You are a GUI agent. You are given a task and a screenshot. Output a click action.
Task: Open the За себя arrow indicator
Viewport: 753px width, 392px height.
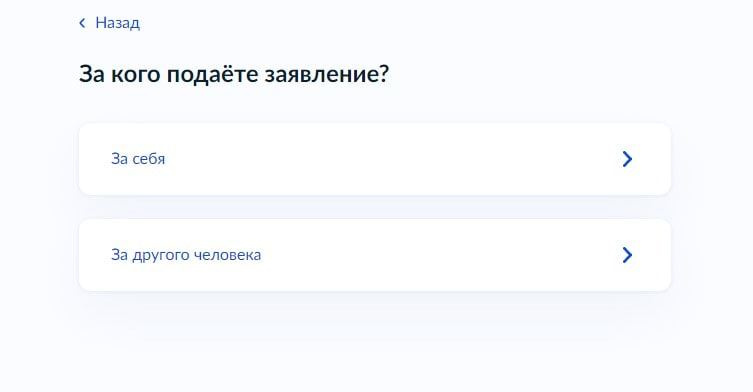[x=627, y=159]
